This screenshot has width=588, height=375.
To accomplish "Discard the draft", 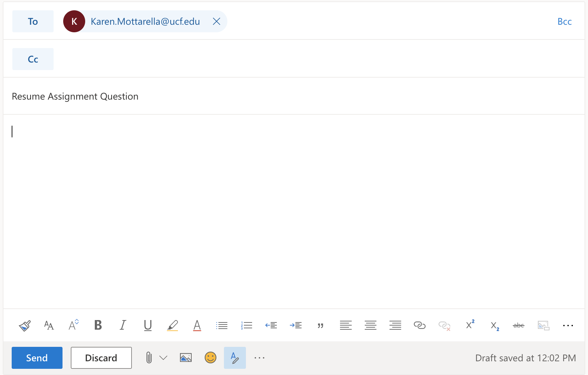I will click(101, 358).
